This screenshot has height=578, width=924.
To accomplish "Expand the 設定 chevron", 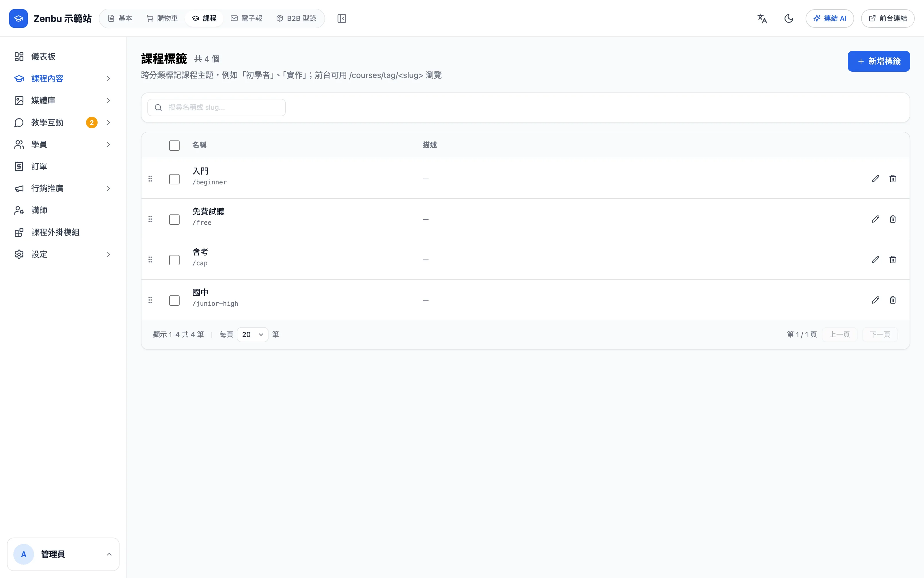I will (109, 255).
